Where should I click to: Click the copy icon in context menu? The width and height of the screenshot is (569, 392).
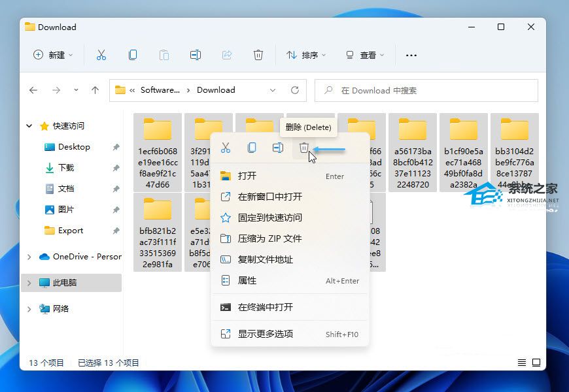point(252,148)
